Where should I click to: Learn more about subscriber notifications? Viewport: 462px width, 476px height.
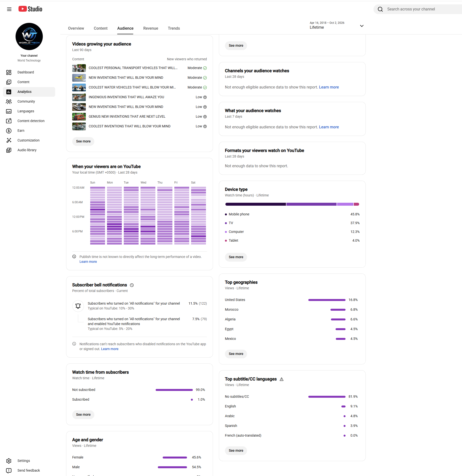pyautogui.click(x=110, y=349)
